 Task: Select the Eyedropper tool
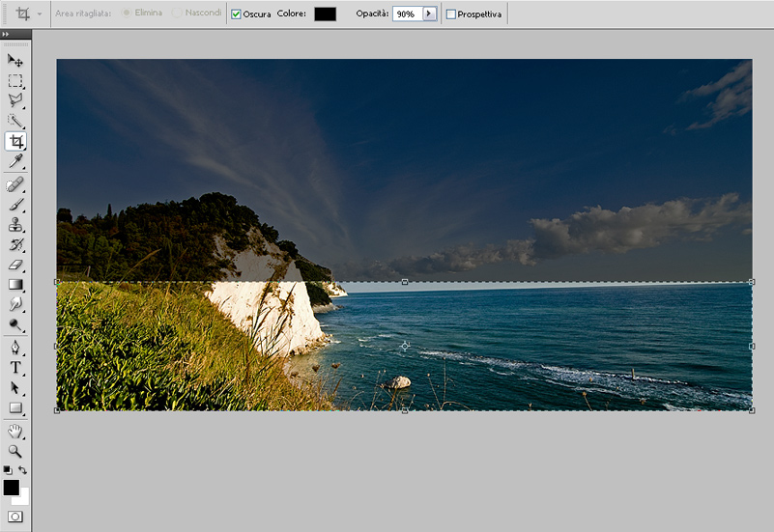[15, 160]
